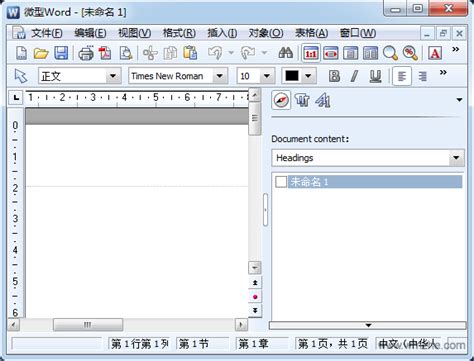Open the character format red A icon
The width and height of the screenshot is (474, 361).
click(435, 53)
